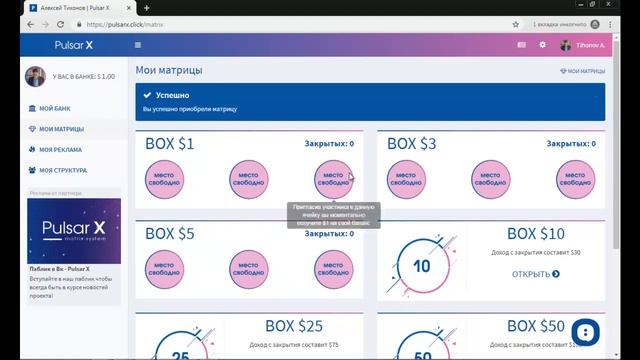This screenshot has width=640, height=360.
Task: Bookmark page with star icon
Action: [x=516, y=24]
